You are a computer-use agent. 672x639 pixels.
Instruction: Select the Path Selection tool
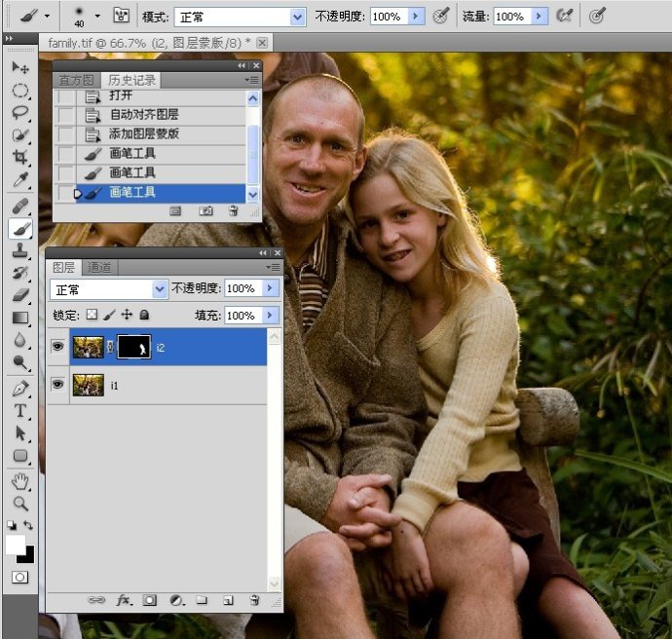[x=20, y=433]
